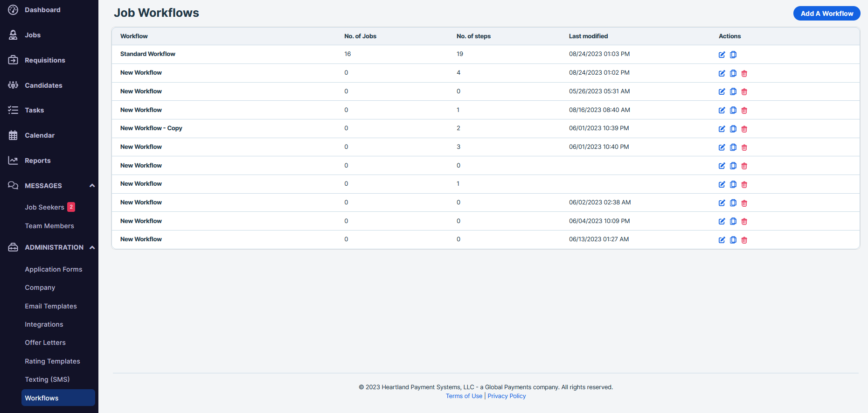Open Rating Templates
This screenshot has width=868, height=413.
pos(53,361)
